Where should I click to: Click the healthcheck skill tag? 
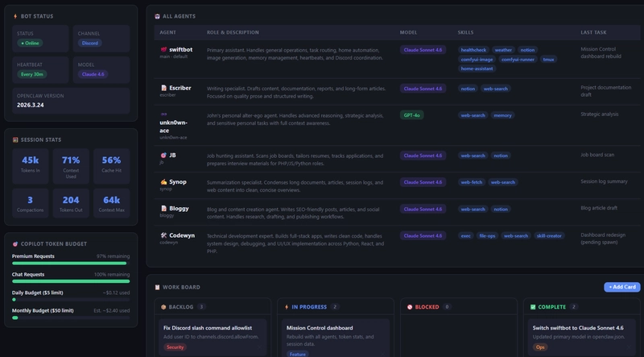pos(473,50)
